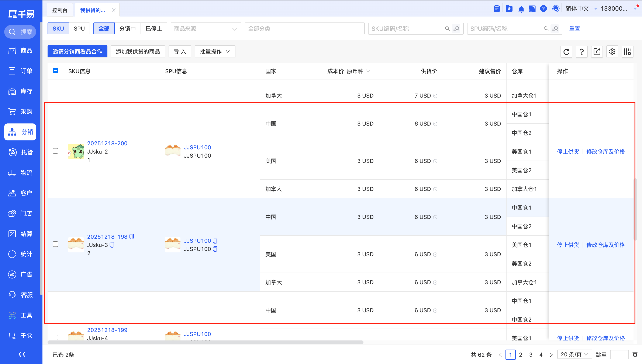Click the refresh icon above the table
The image size is (642, 364).
pos(566,52)
